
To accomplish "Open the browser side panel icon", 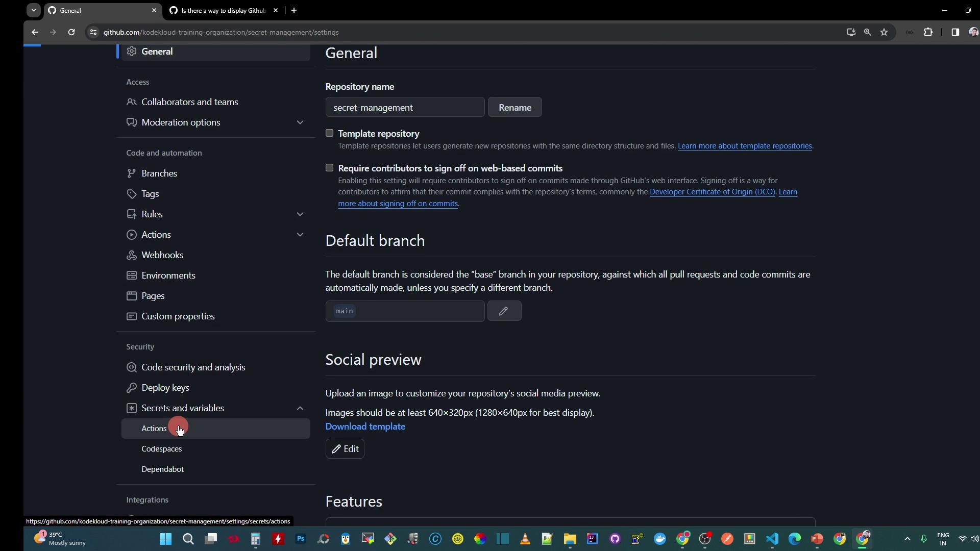I will click(955, 32).
